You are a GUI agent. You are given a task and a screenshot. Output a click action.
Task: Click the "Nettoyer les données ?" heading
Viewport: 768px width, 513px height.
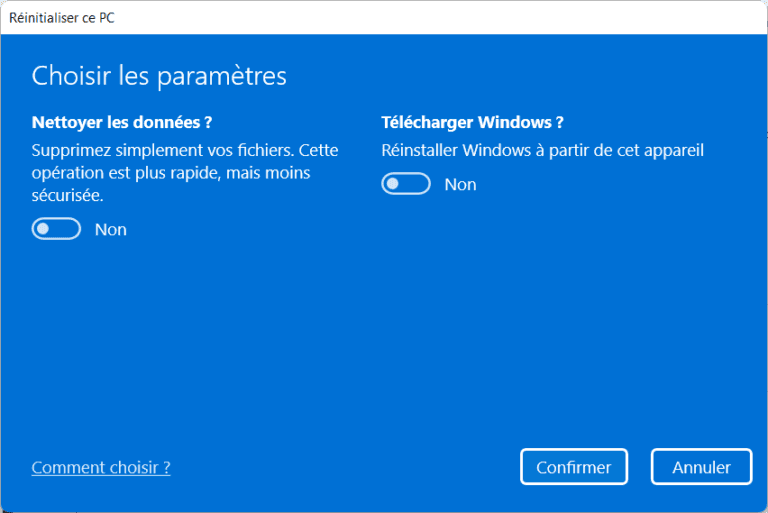click(122, 122)
